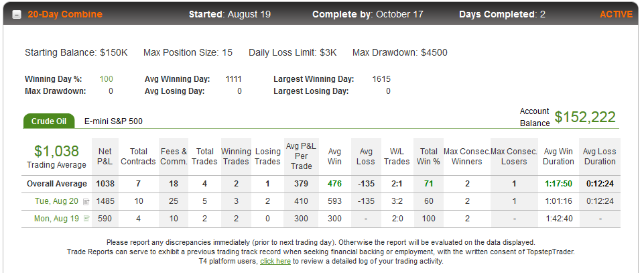This screenshot has height=273, width=644.
Task: Open the Tue, Aug 20 daily link
Action: point(57,202)
